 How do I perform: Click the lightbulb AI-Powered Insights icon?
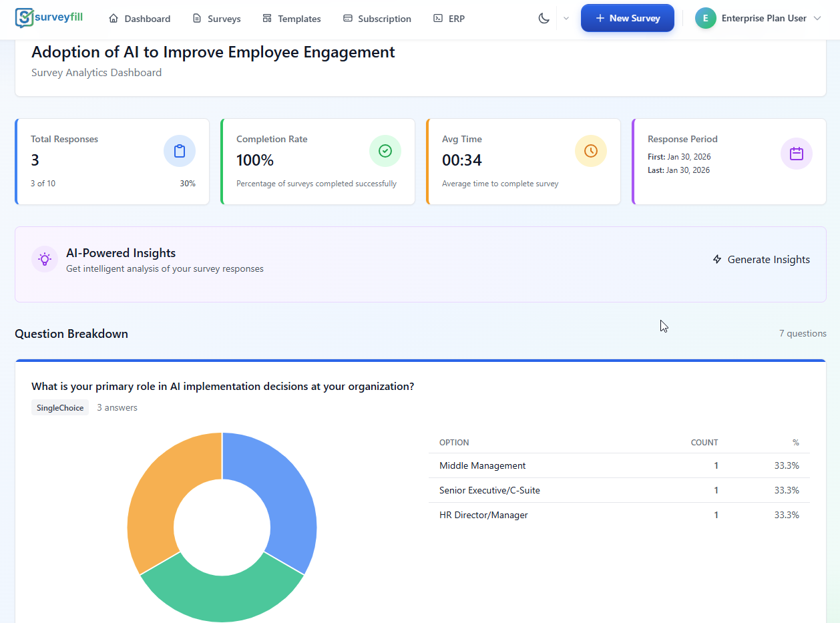pos(45,259)
